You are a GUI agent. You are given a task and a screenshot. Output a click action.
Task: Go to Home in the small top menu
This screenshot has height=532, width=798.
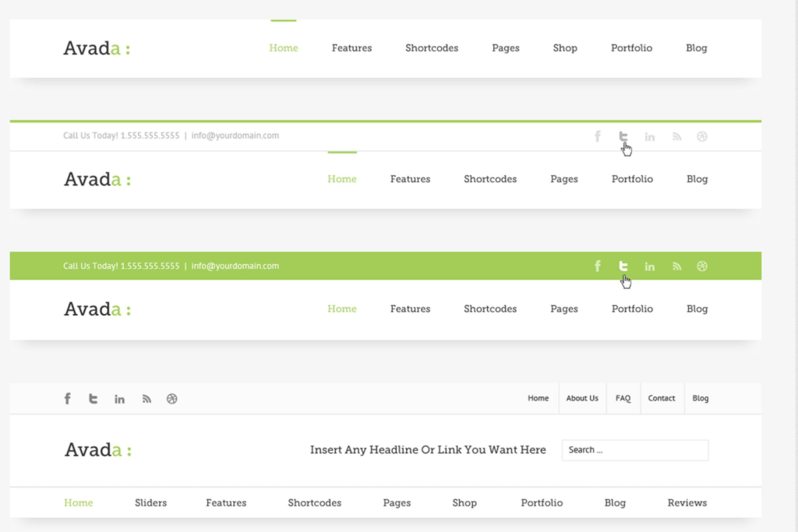[538, 398]
